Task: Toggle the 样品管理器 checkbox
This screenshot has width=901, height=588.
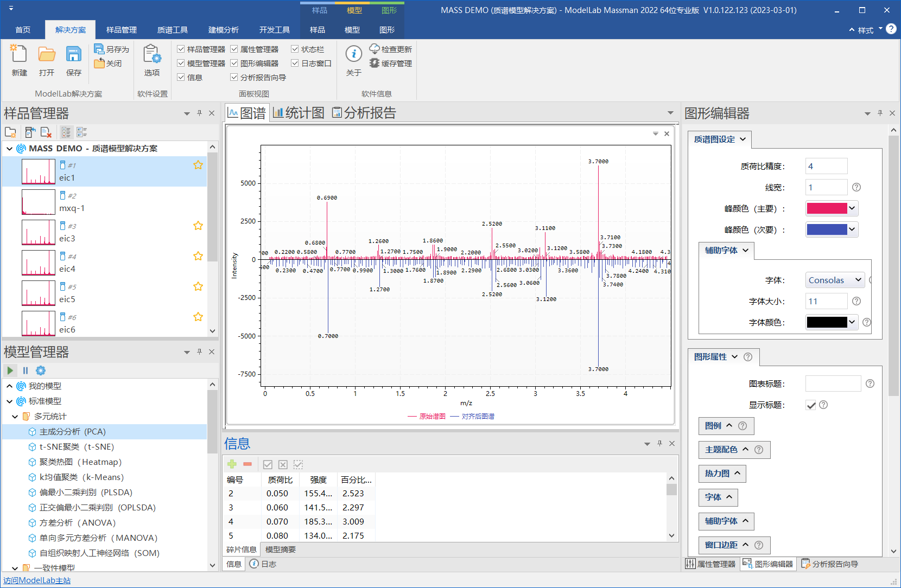Action: pos(181,49)
